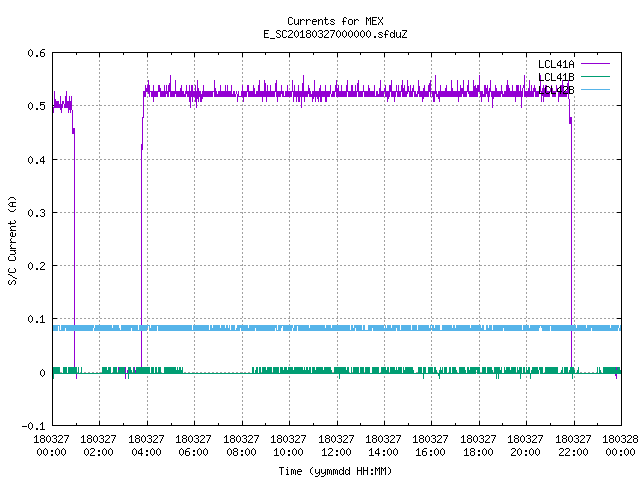Click the 0 y-axis tick value
This screenshot has width=640, height=480.
(x=42, y=373)
